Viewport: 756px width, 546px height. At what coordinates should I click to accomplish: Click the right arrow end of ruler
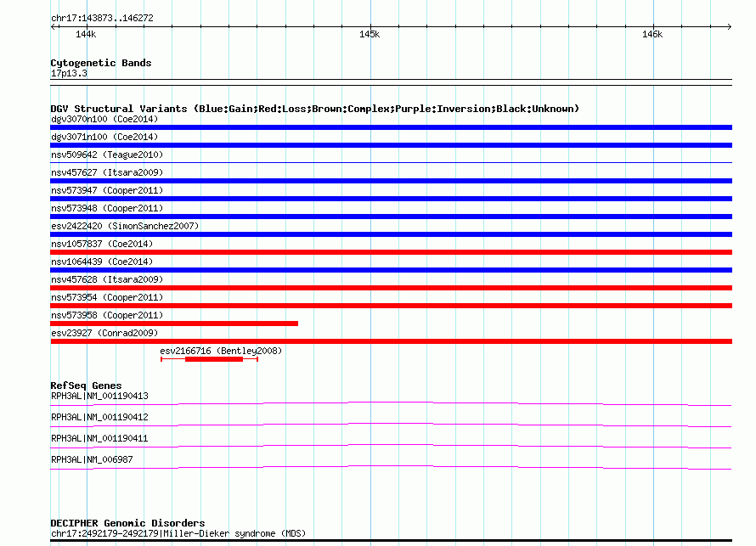tap(729, 26)
